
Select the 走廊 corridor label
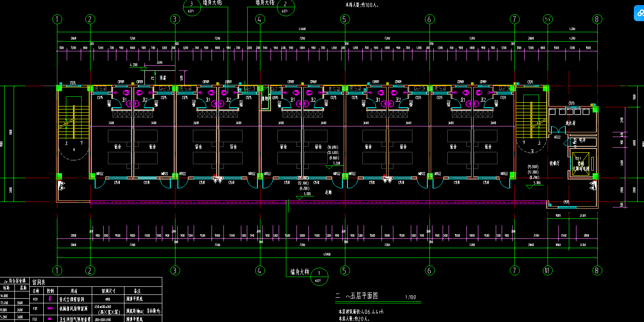[328, 192]
